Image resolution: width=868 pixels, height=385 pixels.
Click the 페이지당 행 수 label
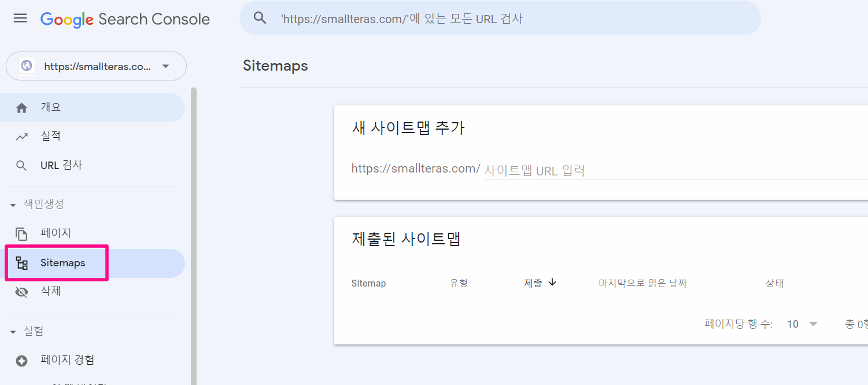[738, 324]
